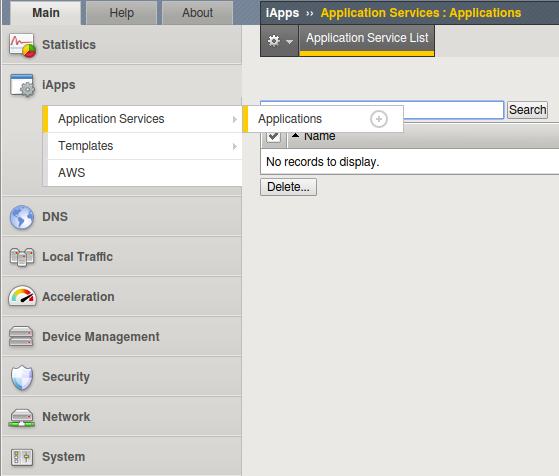This screenshot has width=559, height=476.
Task: Expand the Templates submenu arrow
Action: point(235,146)
